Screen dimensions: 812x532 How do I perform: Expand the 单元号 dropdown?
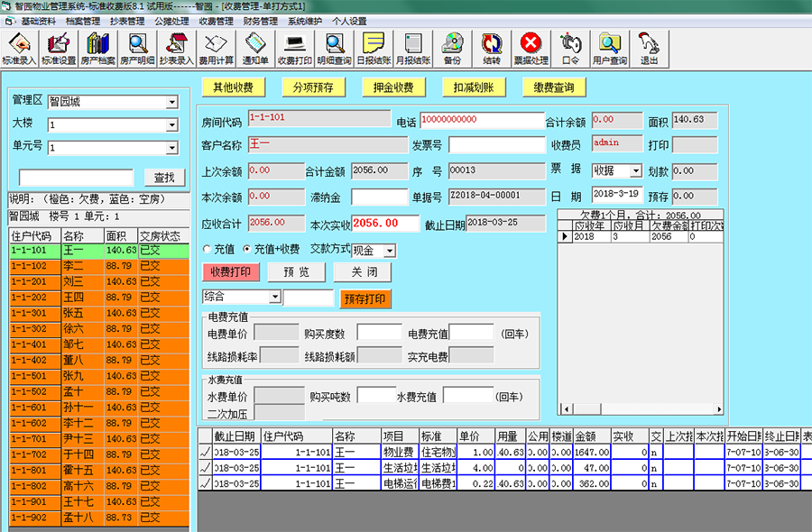pyautogui.click(x=172, y=148)
